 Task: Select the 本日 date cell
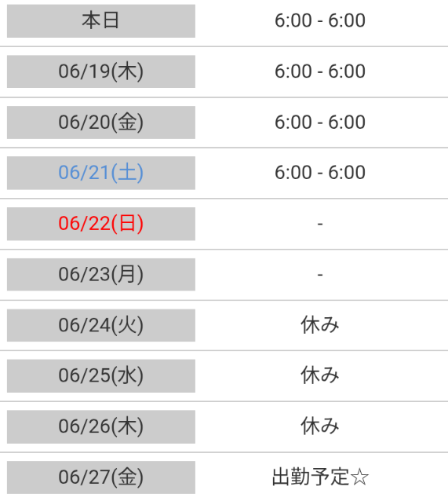point(101,21)
